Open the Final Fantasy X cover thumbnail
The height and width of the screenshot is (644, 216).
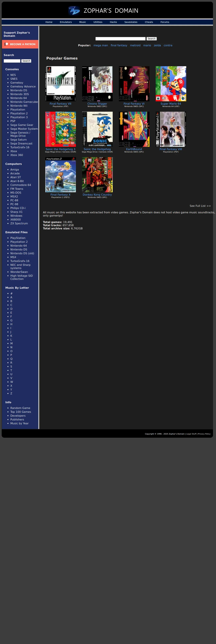(61, 175)
